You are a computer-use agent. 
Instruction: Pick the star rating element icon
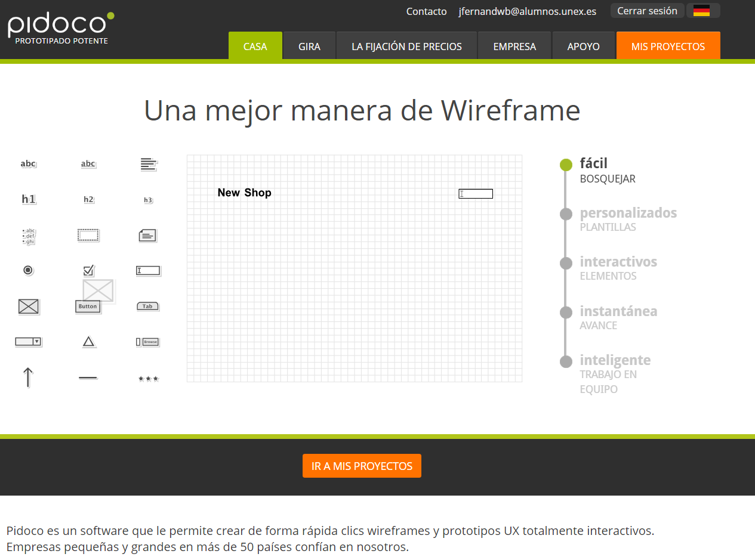[147, 378]
